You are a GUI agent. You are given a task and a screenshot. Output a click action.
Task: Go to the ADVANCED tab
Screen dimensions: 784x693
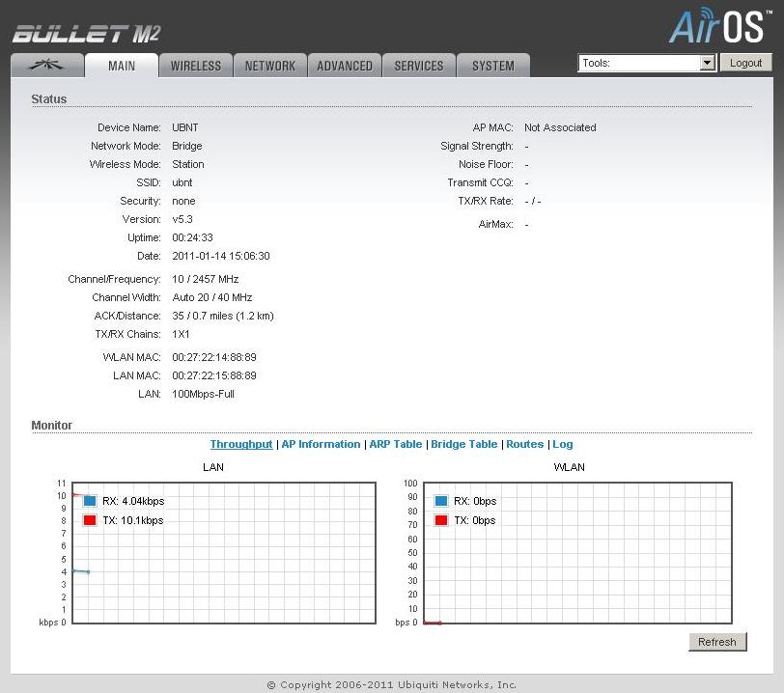[x=345, y=66]
